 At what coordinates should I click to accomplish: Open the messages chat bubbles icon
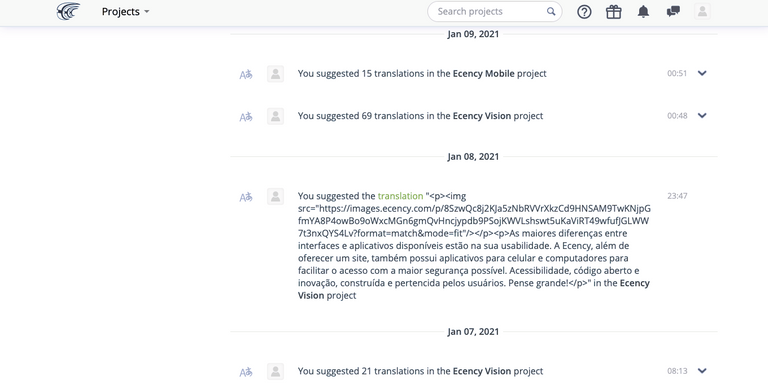click(x=673, y=11)
